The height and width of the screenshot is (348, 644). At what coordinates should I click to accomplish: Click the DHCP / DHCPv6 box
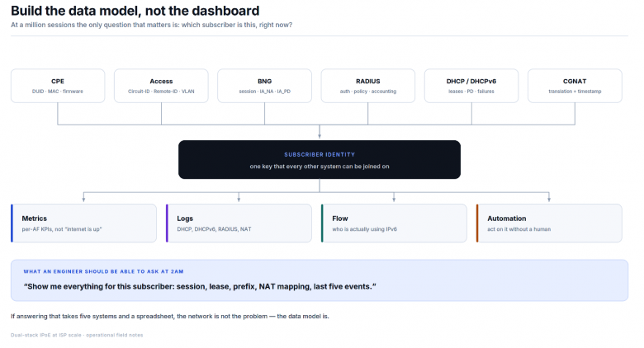pyautogui.click(x=471, y=86)
